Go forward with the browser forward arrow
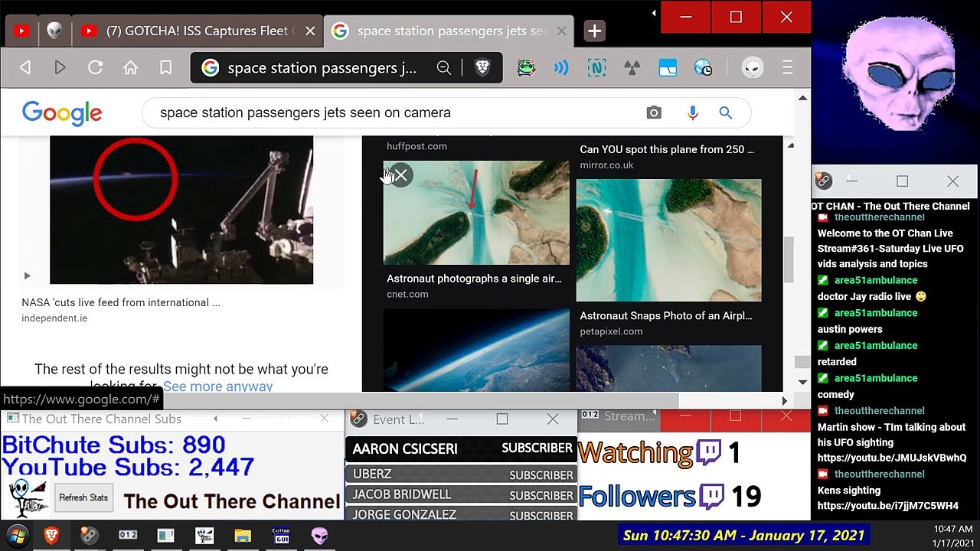This screenshot has height=551, width=980. click(x=60, y=68)
